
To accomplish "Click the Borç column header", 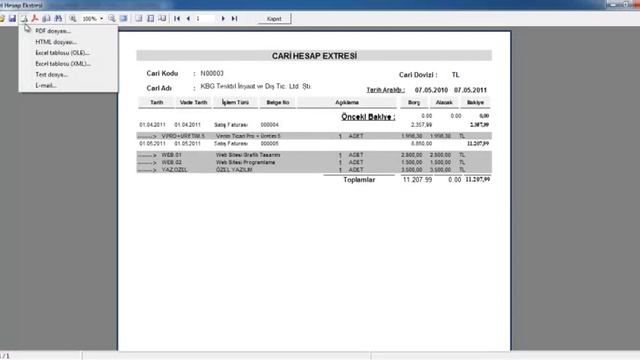I will [414, 102].
